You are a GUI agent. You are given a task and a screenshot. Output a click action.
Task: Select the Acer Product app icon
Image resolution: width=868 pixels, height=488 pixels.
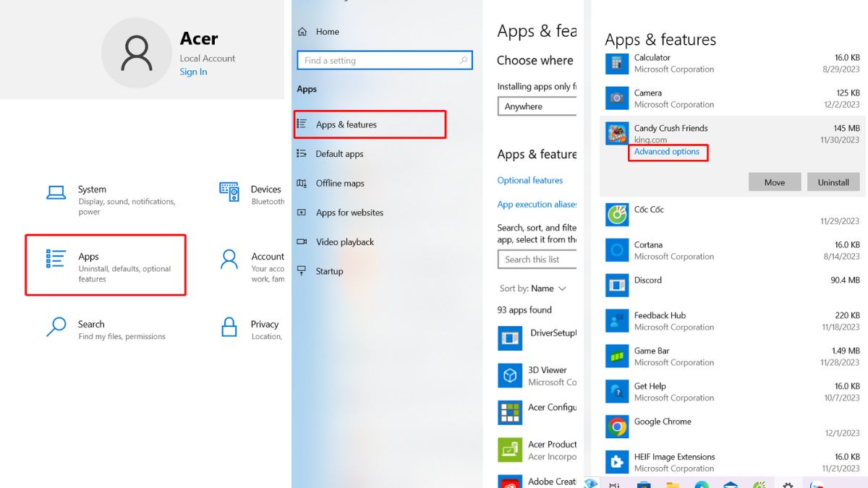(x=510, y=450)
